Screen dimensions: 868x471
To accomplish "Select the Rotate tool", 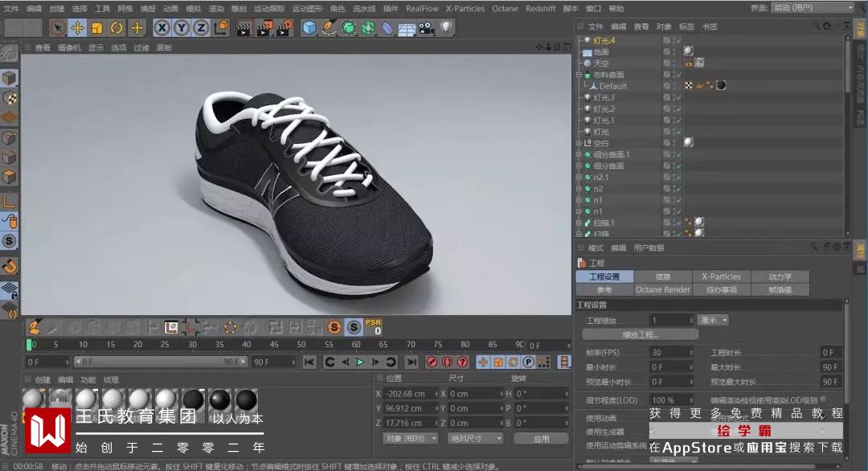I will [x=117, y=28].
